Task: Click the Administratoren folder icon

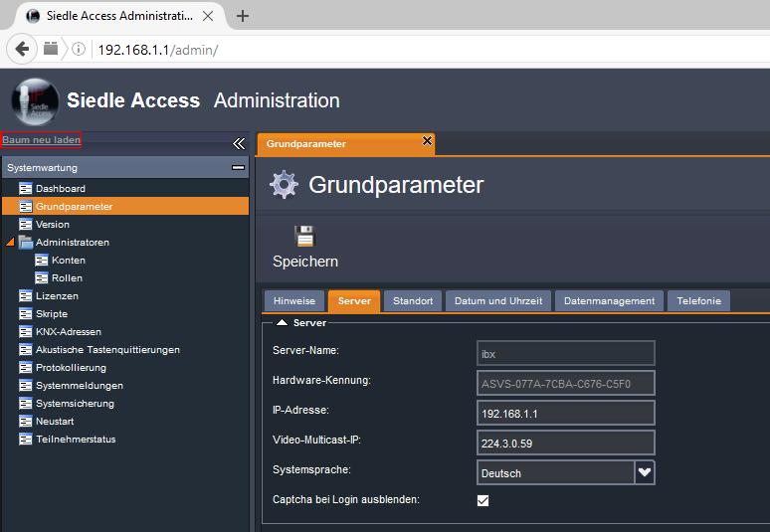Action: [x=26, y=242]
